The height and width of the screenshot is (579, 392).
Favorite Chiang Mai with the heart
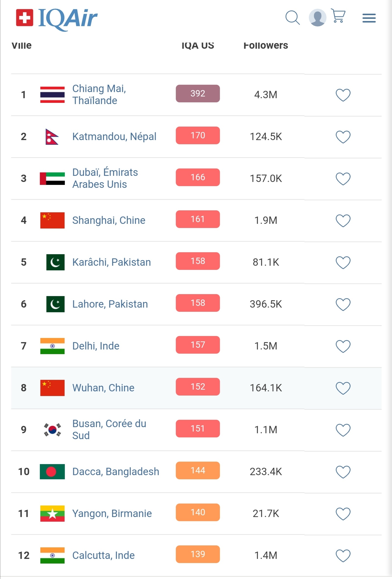[343, 95]
